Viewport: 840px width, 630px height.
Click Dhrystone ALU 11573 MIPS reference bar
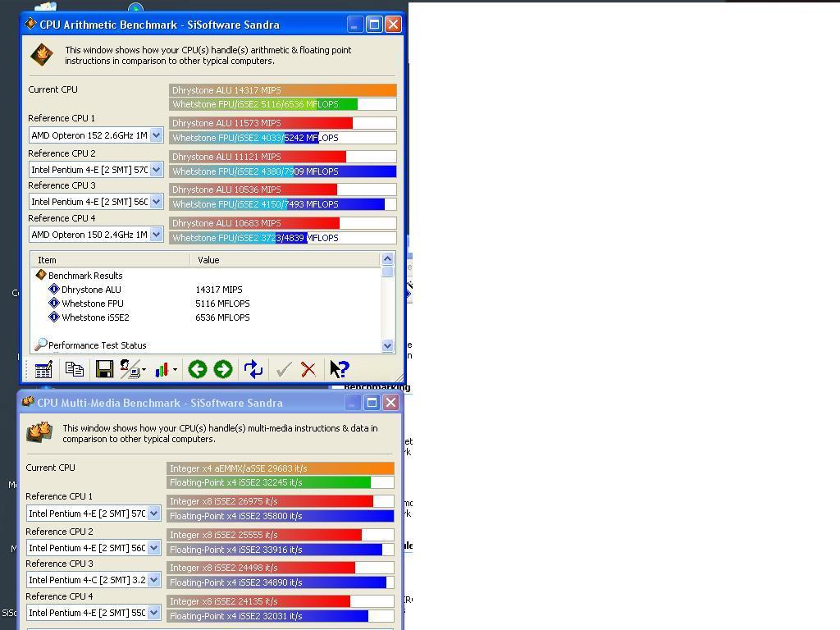pyautogui.click(x=283, y=123)
